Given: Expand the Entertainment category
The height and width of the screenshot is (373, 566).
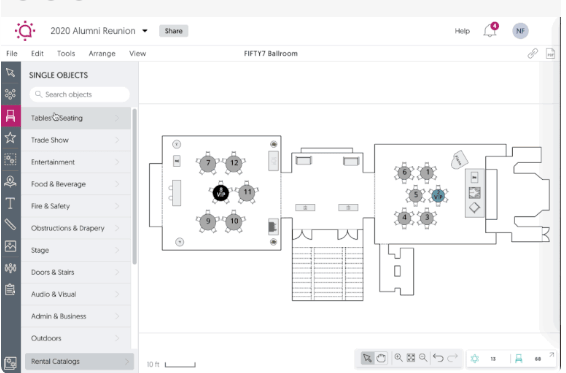Looking at the screenshot, I should 76,162.
